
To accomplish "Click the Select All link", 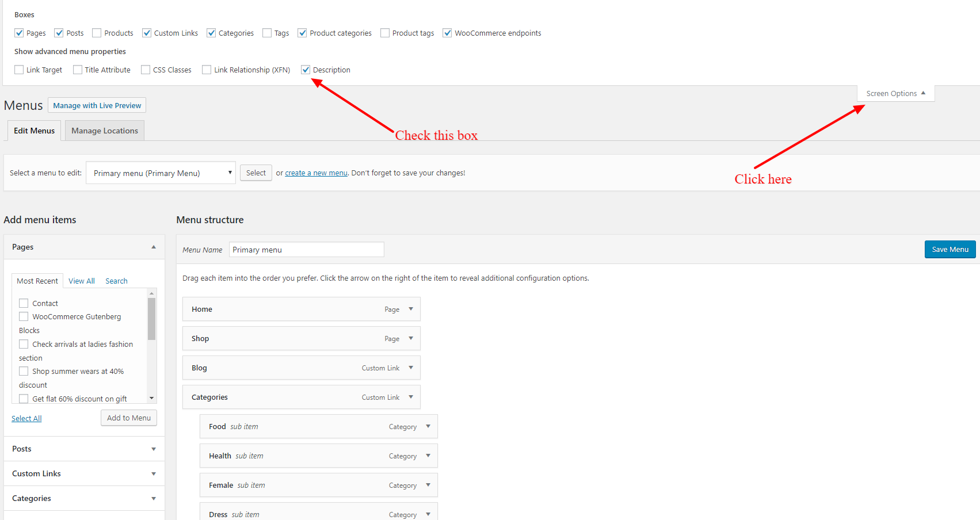I will point(26,418).
